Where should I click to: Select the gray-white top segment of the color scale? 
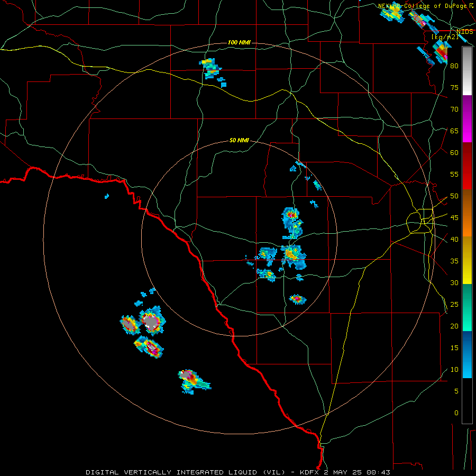(467, 71)
